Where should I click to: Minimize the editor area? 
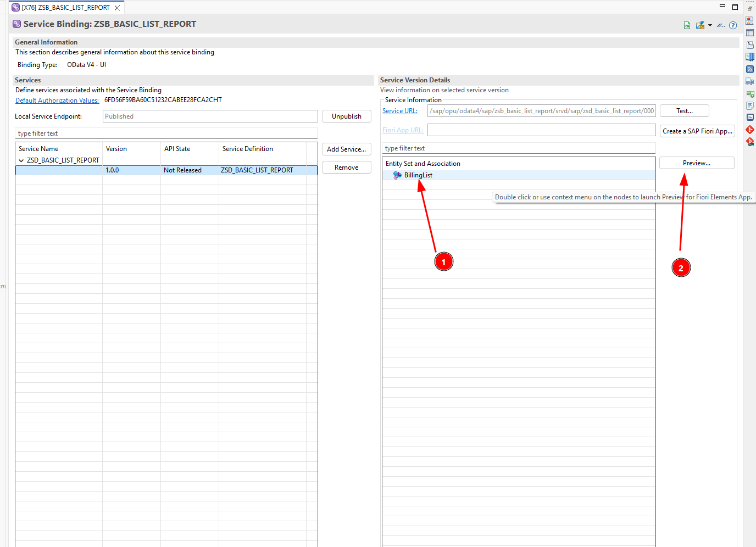[x=722, y=7]
